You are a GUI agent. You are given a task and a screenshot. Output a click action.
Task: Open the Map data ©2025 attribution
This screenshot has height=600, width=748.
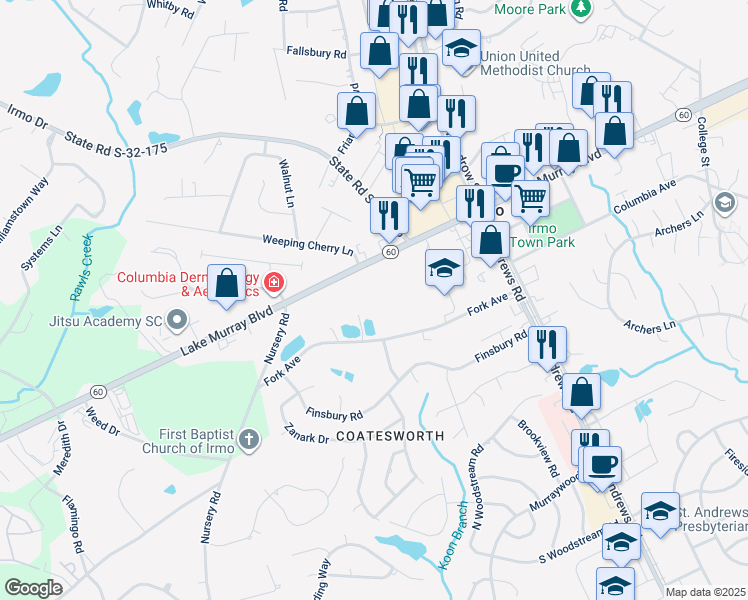(706, 592)
